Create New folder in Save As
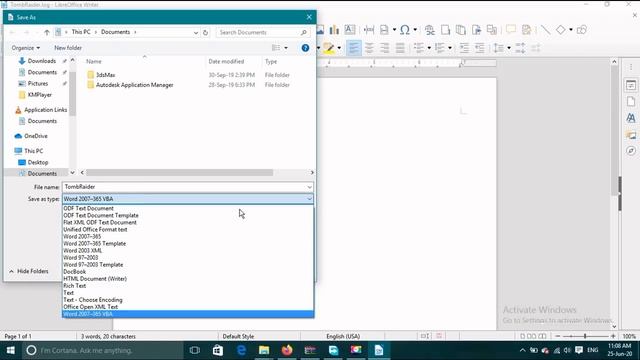 point(68,48)
